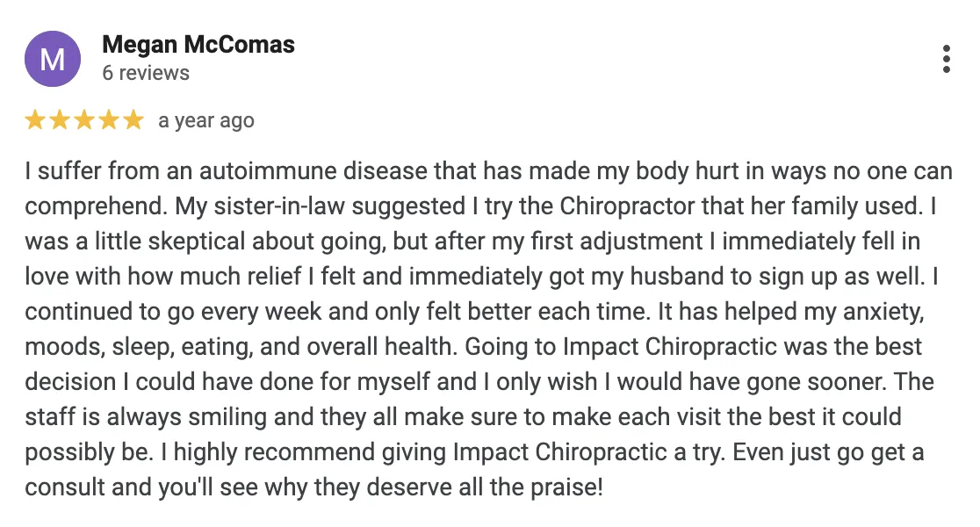Click the "6 reviews" count link
This screenshot has height=527, width=980.
click(146, 73)
